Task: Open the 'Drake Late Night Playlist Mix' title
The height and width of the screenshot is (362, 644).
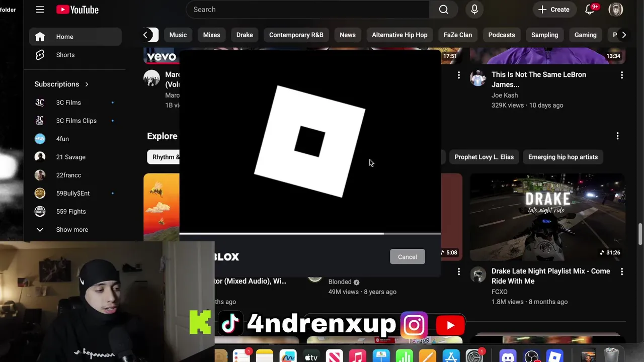Action: click(x=551, y=276)
